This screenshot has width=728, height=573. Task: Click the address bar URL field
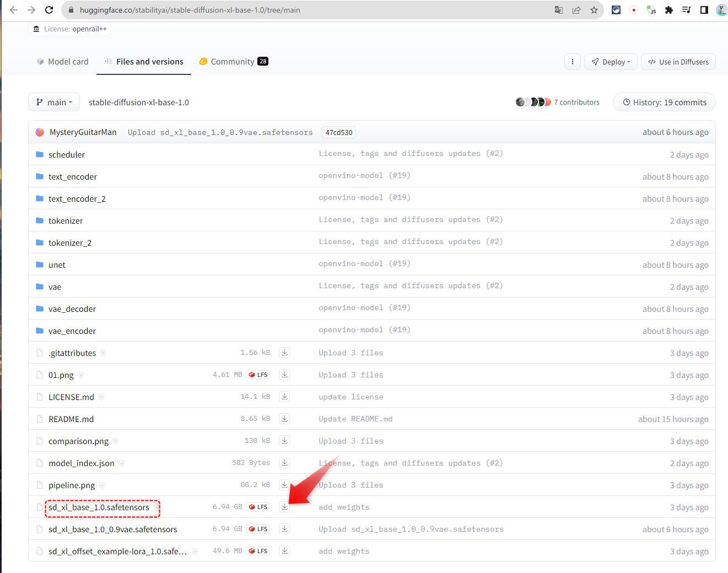pos(309,10)
